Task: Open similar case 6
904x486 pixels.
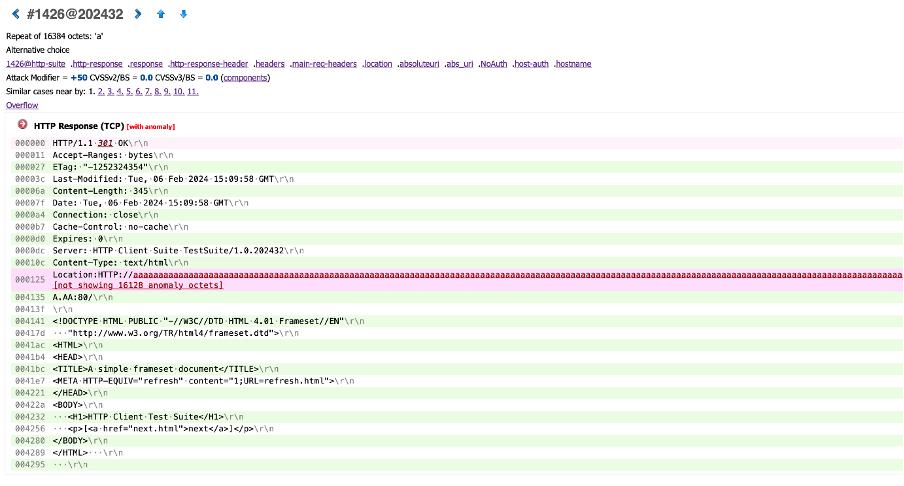Action: pos(138,92)
